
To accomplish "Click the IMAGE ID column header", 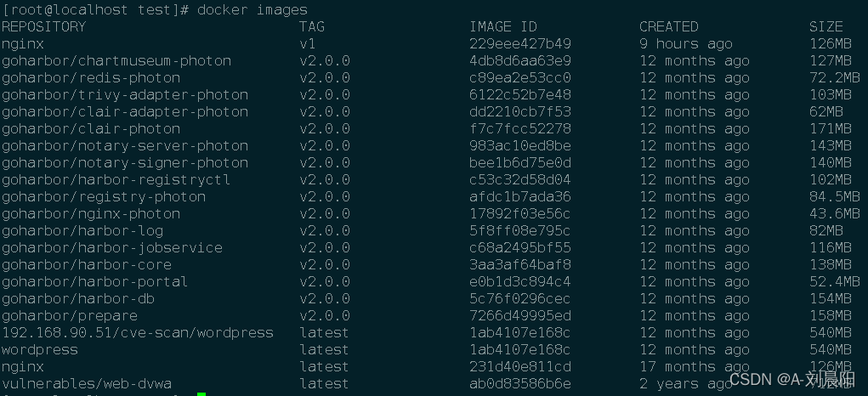I will [503, 26].
